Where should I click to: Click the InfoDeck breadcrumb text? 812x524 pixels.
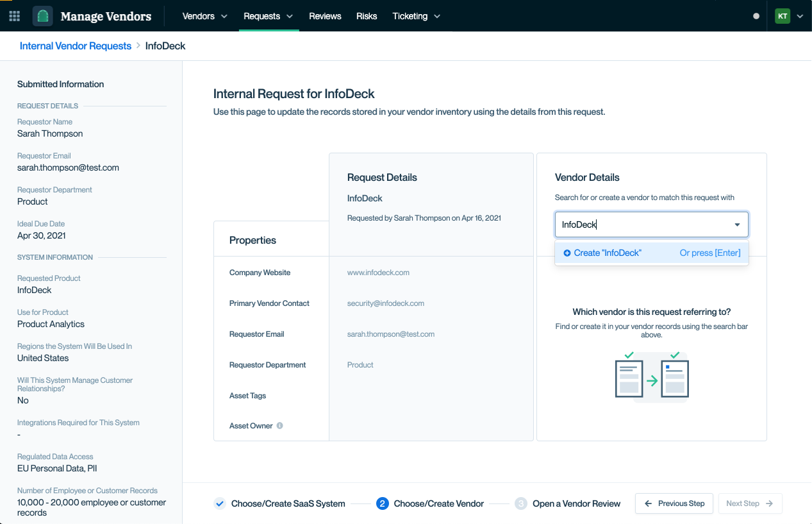tap(165, 46)
